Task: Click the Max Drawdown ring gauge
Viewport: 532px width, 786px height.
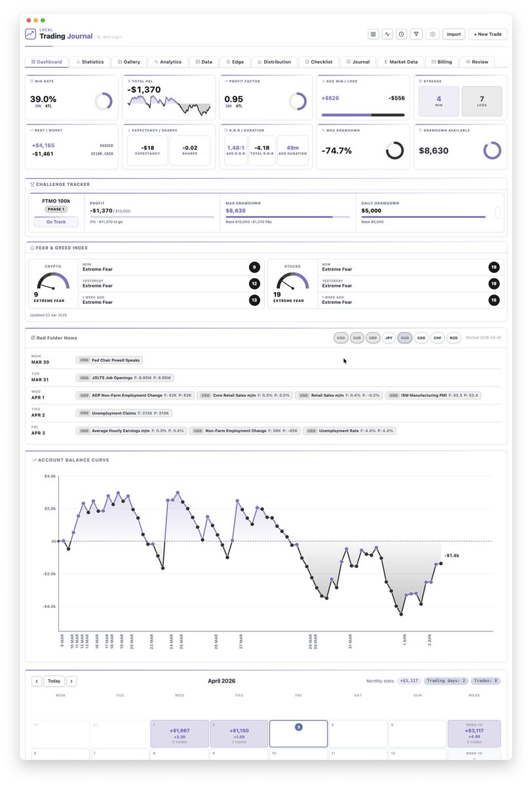Action: click(x=394, y=150)
